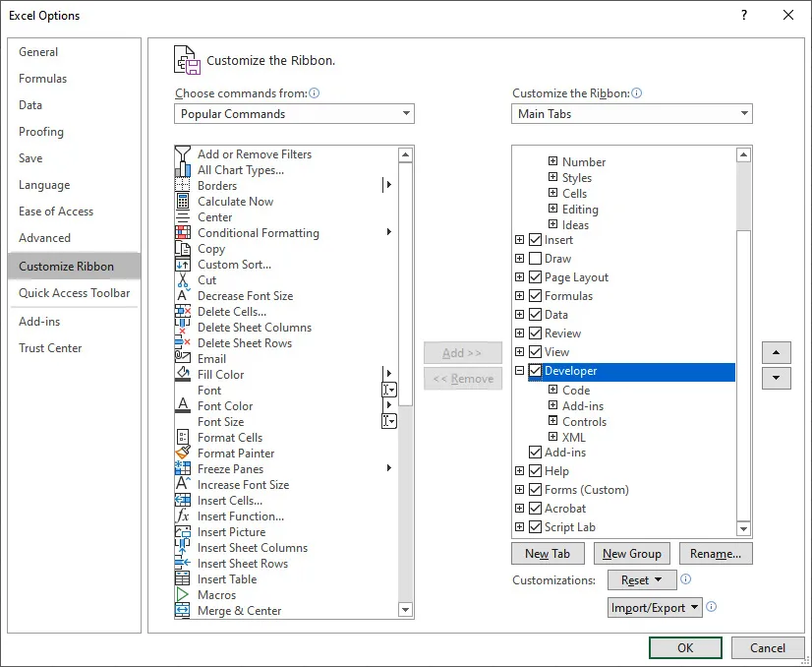Image resolution: width=812 pixels, height=667 pixels.
Task: Click the Rename button
Action: pos(716,553)
